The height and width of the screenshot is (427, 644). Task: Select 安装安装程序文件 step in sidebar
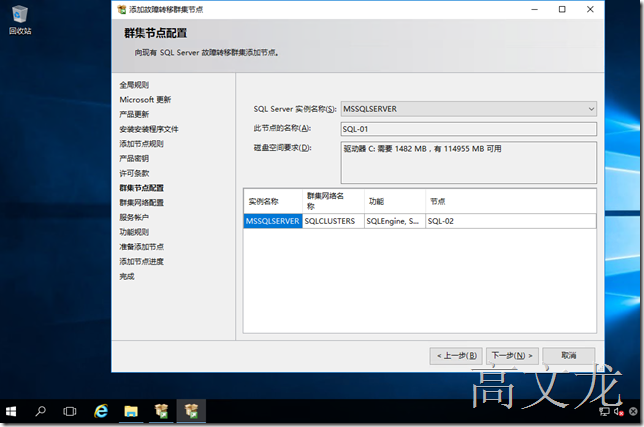[149, 129]
